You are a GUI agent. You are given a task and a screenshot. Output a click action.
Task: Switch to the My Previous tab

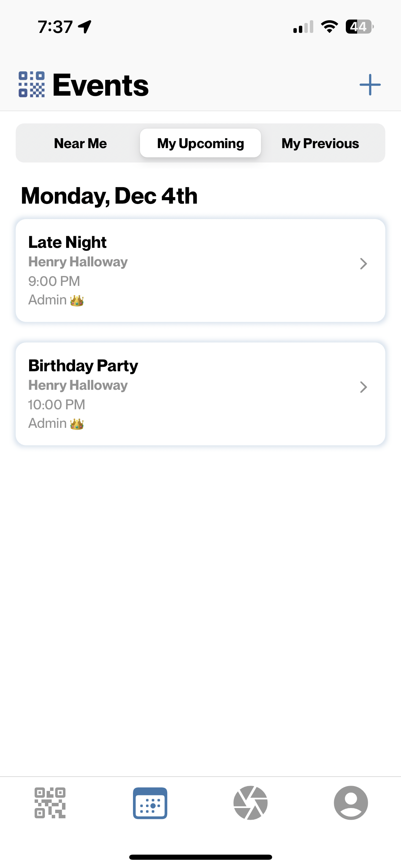tap(320, 143)
